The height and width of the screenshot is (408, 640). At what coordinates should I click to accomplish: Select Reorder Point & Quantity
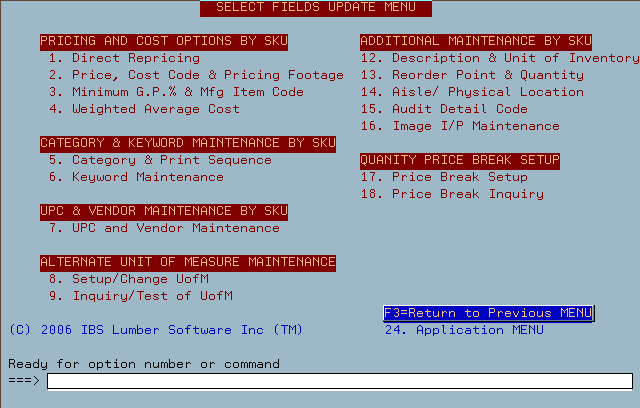[x=472, y=75]
